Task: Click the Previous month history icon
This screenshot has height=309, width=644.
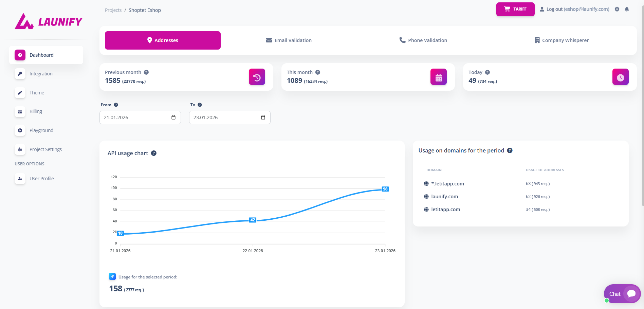Action: pyautogui.click(x=257, y=77)
